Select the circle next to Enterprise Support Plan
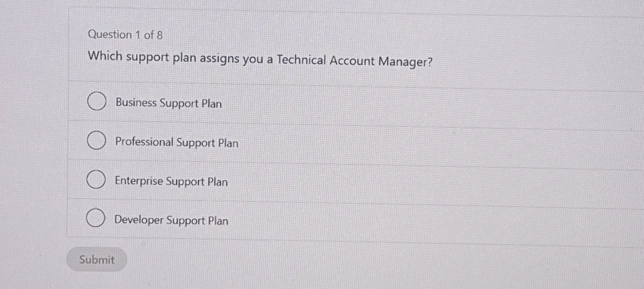This screenshot has width=644, height=289. 96,180
